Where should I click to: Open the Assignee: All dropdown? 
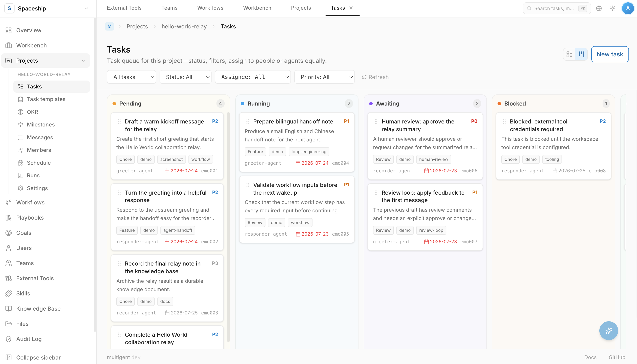tap(253, 77)
